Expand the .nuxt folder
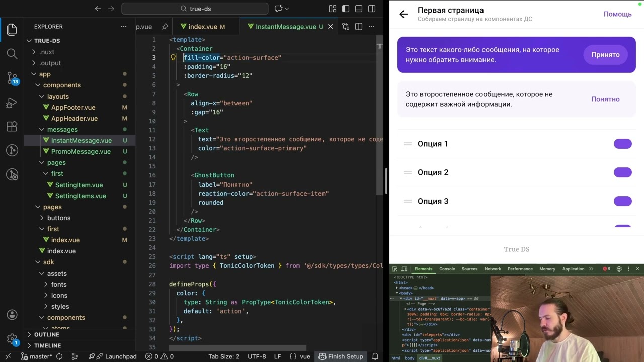The image size is (644, 362). [x=34, y=52]
